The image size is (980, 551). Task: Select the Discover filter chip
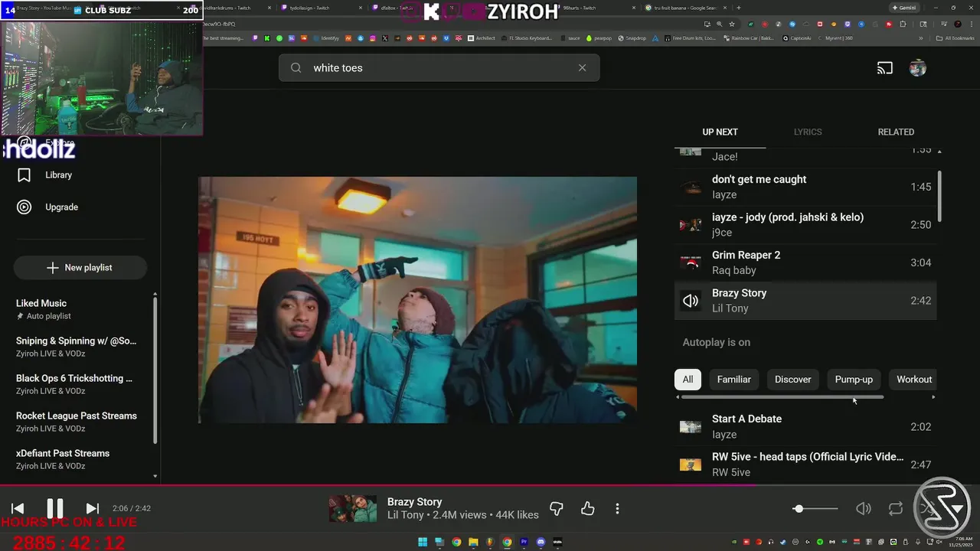[x=792, y=380]
